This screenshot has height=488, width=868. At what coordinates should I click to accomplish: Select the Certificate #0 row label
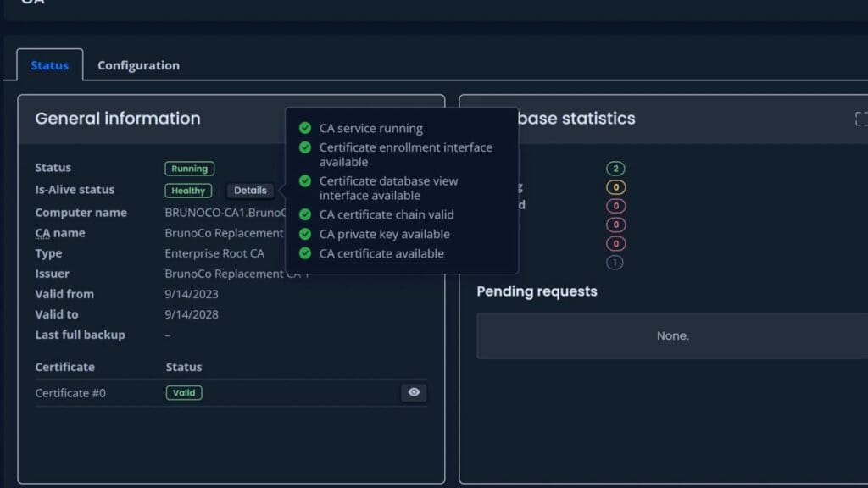point(70,393)
